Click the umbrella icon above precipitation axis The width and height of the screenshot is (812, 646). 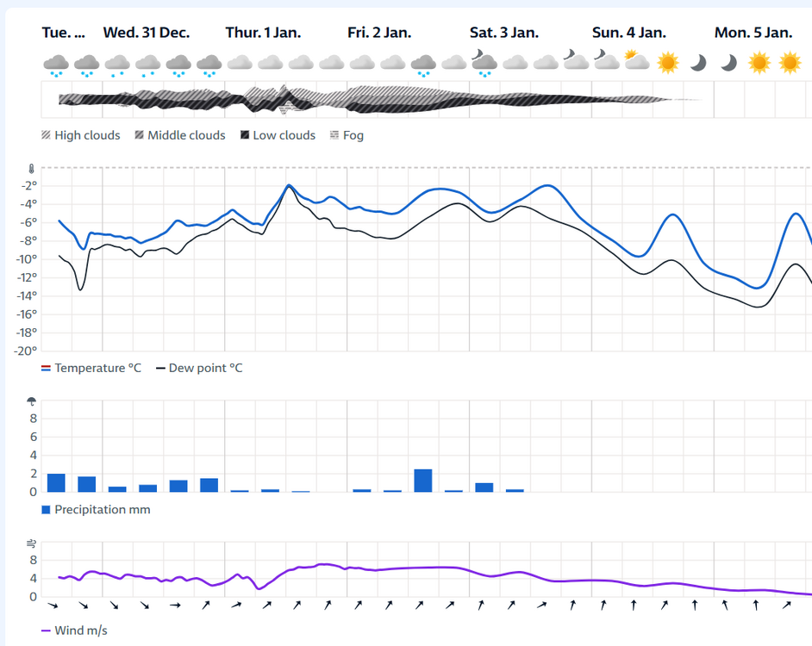(x=32, y=401)
